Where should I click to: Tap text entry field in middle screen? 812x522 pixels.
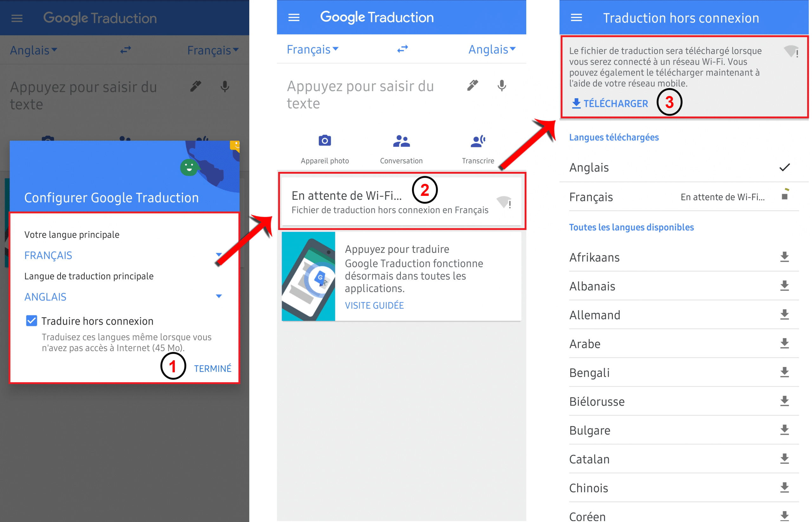pyautogui.click(x=360, y=94)
